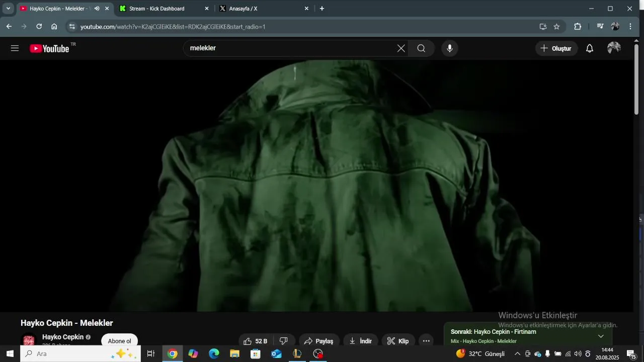Open File Explorer from taskbar
Viewport: 644px width, 362px height.
click(x=234, y=354)
